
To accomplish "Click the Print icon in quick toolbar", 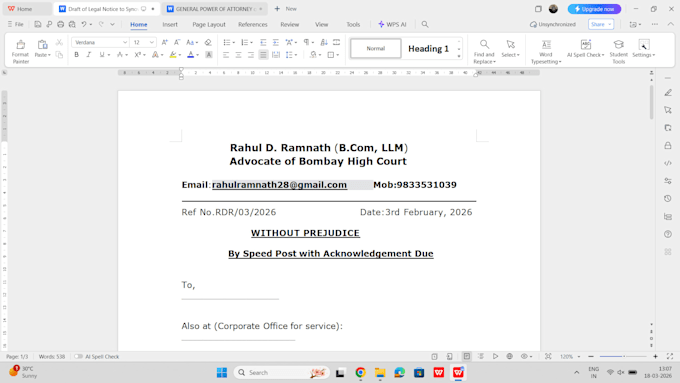I will point(61,24).
